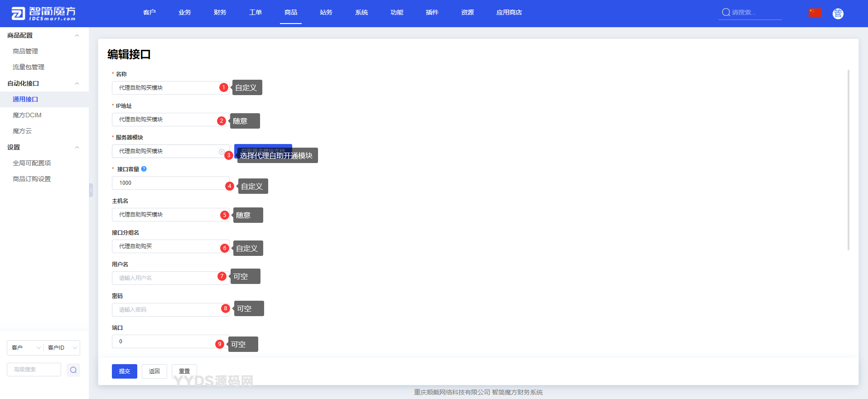Open the 业务 top menu

[x=185, y=12]
